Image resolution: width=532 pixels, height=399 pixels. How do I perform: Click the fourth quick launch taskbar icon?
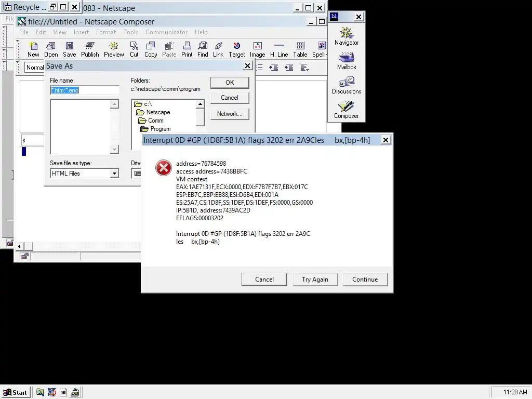(75, 392)
